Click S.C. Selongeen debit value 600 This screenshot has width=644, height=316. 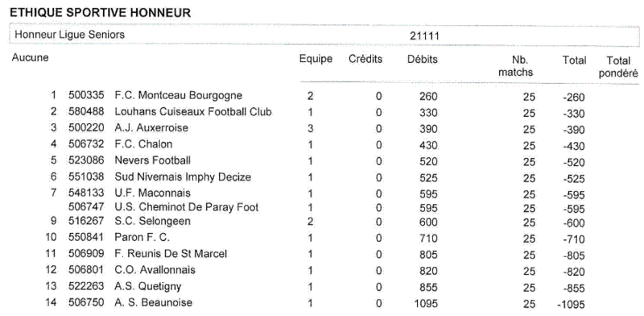coord(428,222)
